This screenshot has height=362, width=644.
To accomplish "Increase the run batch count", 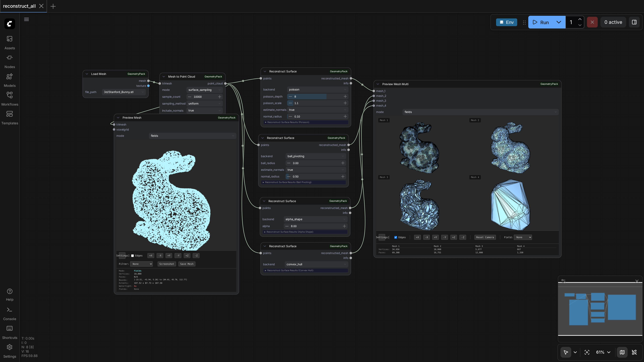I will click(x=580, y=19).
